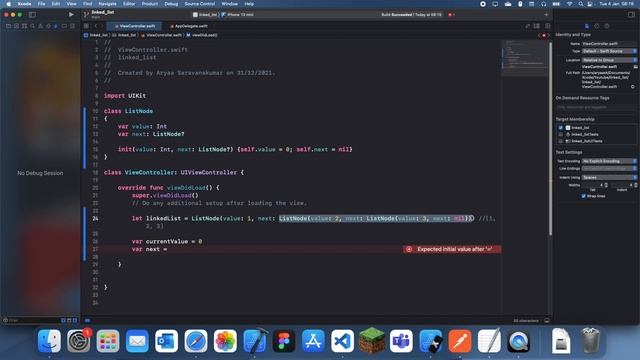This screenshot has width=640, height=360.
Task: Go back in editor history
Action: tap(96, 26)
